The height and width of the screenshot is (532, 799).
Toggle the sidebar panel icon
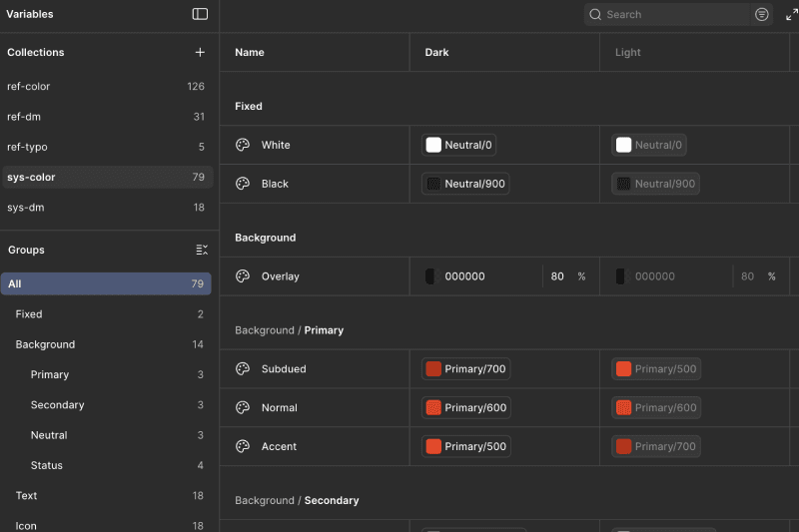click(200, 14)
